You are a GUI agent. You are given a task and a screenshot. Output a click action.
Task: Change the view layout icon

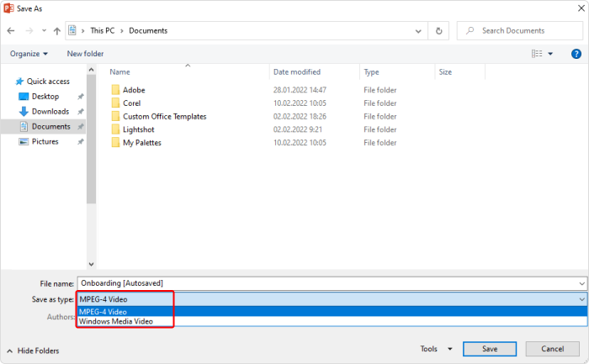click(537, 54)
